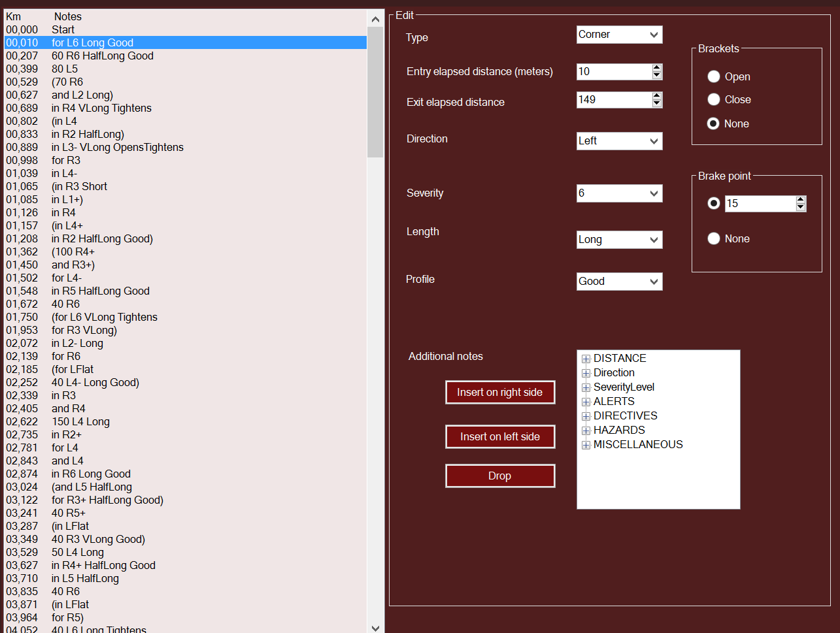Decrease exit elapsed distance with down arrow

coord(657,104)
